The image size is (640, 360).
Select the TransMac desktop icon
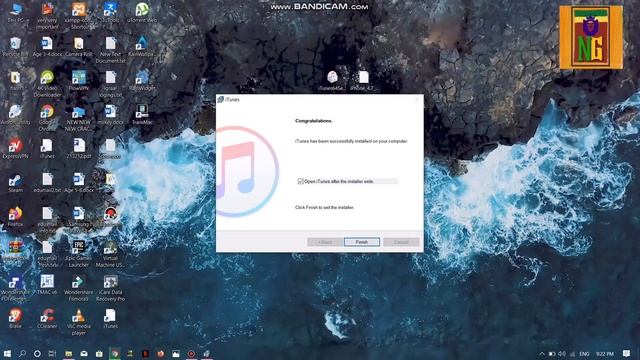click(x=142, y=115)
